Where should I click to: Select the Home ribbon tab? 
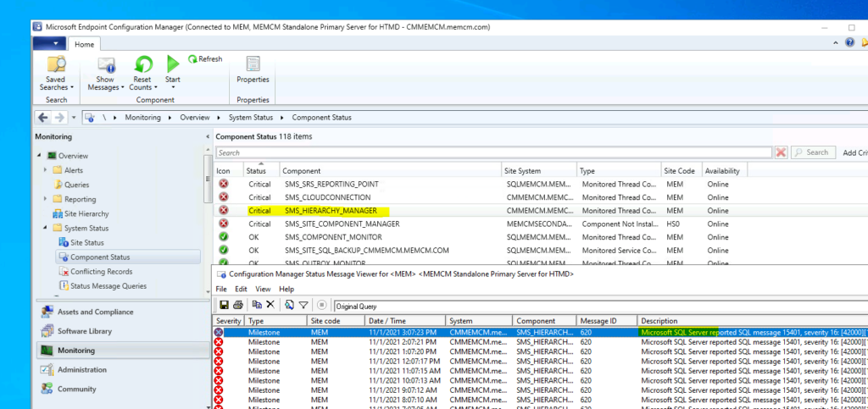tap(84, 44)
